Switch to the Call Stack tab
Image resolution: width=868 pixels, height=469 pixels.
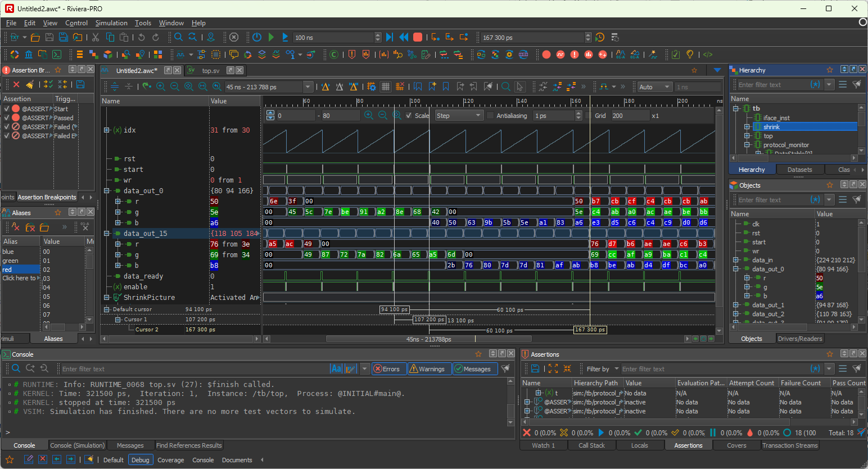[x=591, y=445]
